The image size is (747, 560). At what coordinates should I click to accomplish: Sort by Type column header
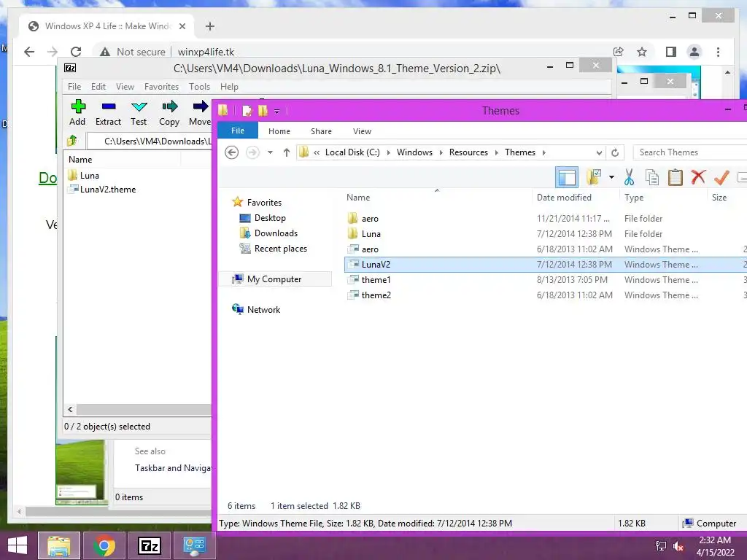click(634, 197)
